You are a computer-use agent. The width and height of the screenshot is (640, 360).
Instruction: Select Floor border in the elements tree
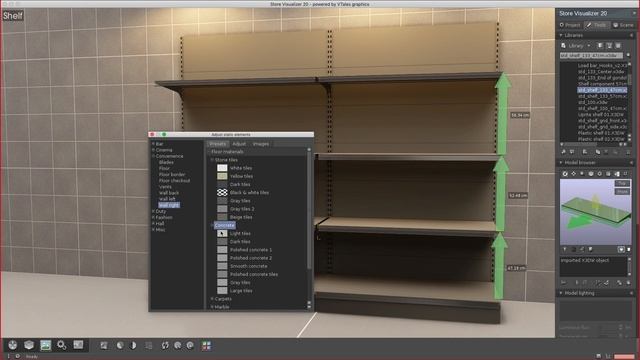coord(172,174)
